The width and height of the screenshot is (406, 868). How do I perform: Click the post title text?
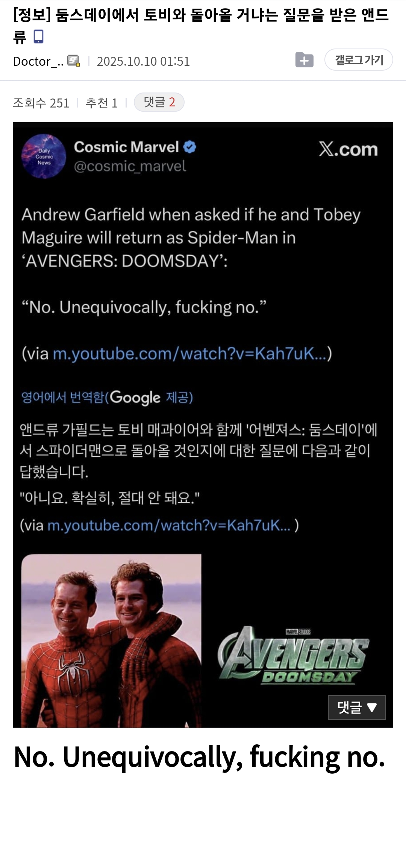(x=201, y=26)
